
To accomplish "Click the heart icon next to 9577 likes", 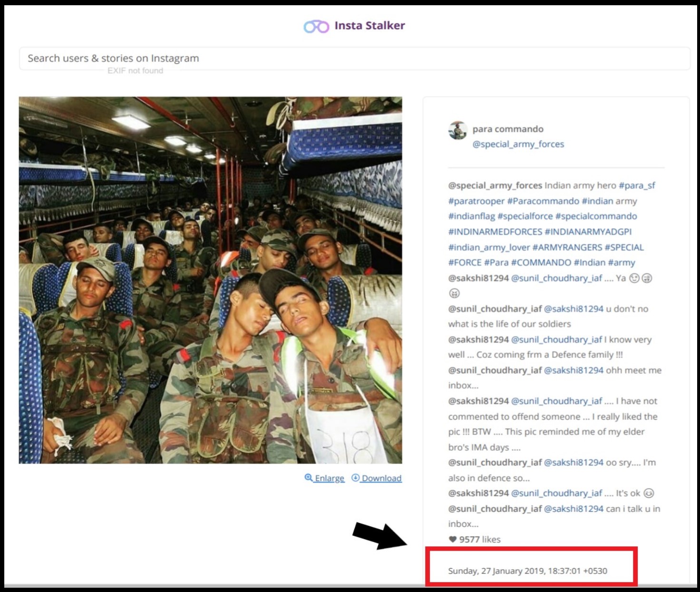I will (x=452, y=539).
